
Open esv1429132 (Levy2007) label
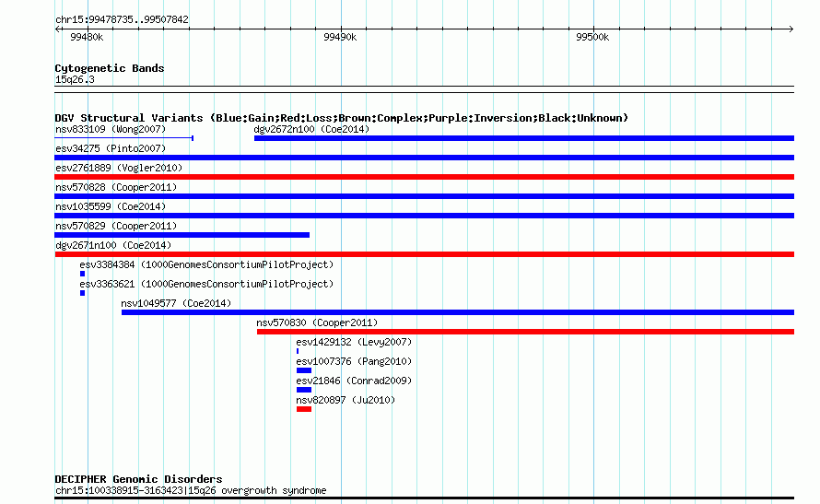tap(354, 342)
